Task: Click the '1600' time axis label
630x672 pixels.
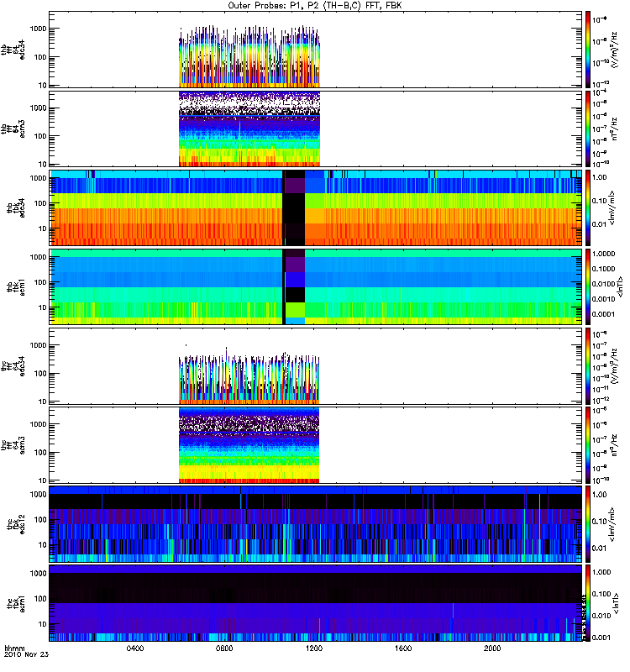Action: pyautogui.click(x=403, y=648)
